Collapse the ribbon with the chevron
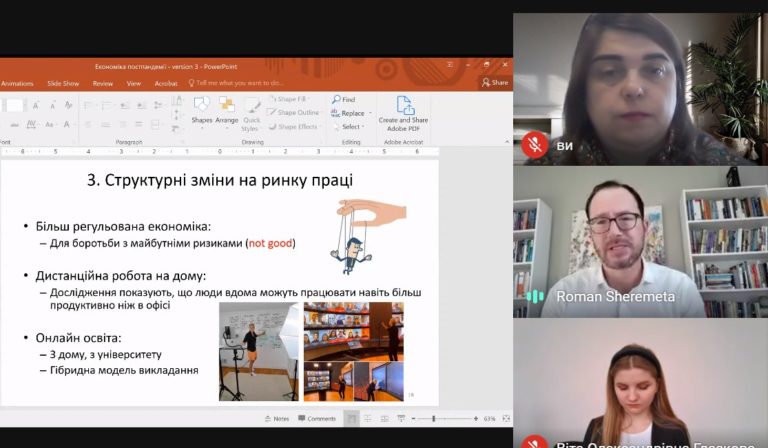The height and width of the screenshot is (448, 768). click(507, 142)
